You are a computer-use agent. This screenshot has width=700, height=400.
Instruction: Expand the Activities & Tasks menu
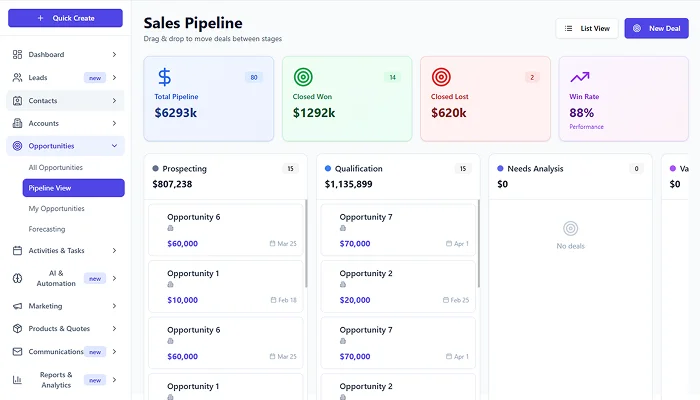click(x=114, y=251)
